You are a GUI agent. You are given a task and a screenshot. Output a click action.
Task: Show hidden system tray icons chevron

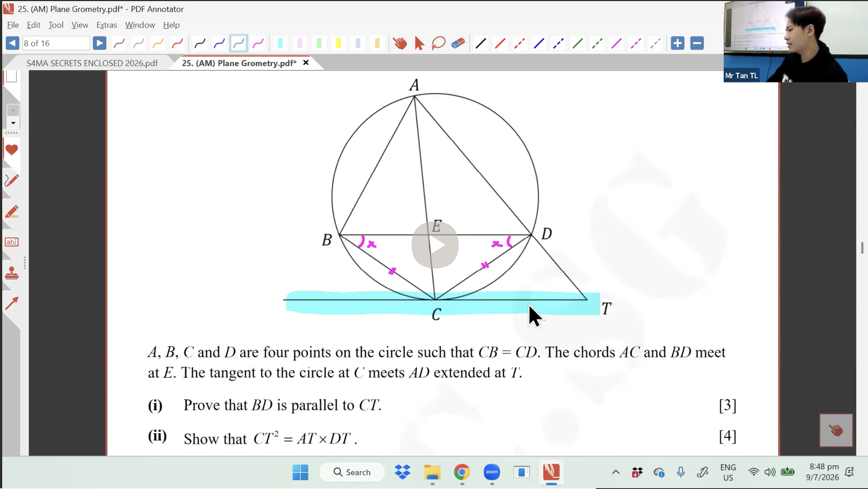[x=616, y=472]
